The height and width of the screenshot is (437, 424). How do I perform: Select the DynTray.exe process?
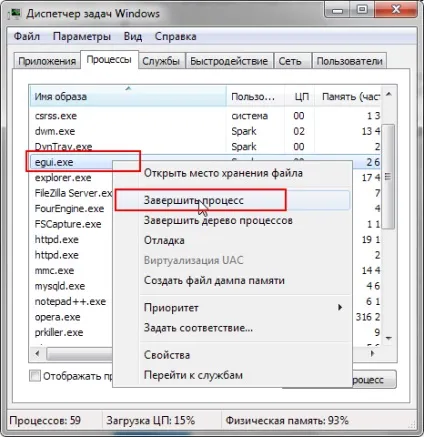(x=205, y=146)
